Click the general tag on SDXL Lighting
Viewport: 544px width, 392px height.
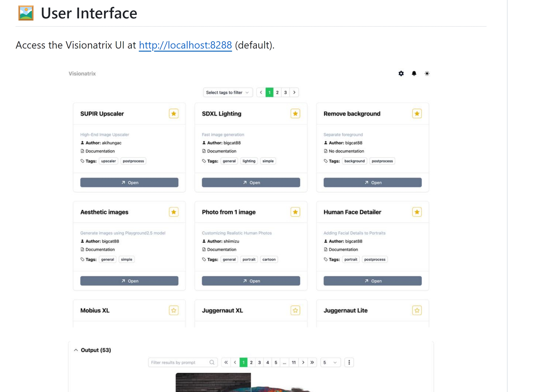click(x=229, y=161)
